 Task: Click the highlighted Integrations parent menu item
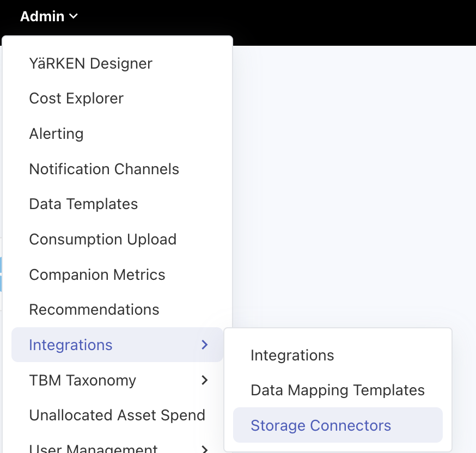(71, 345)
